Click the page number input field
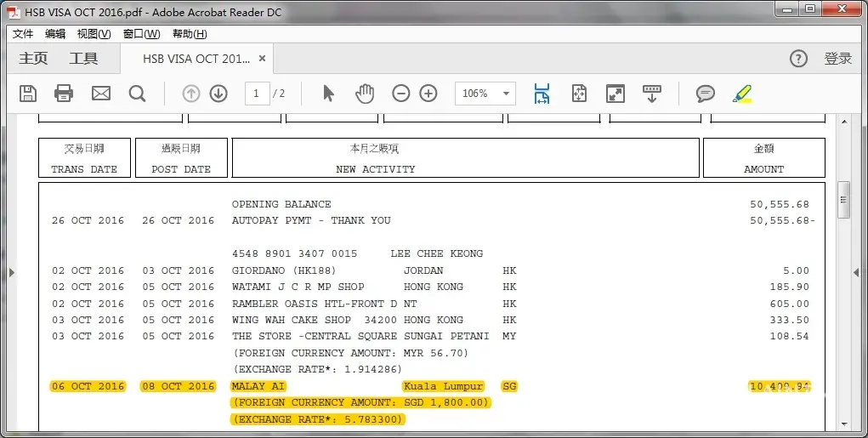 [257, 94]
